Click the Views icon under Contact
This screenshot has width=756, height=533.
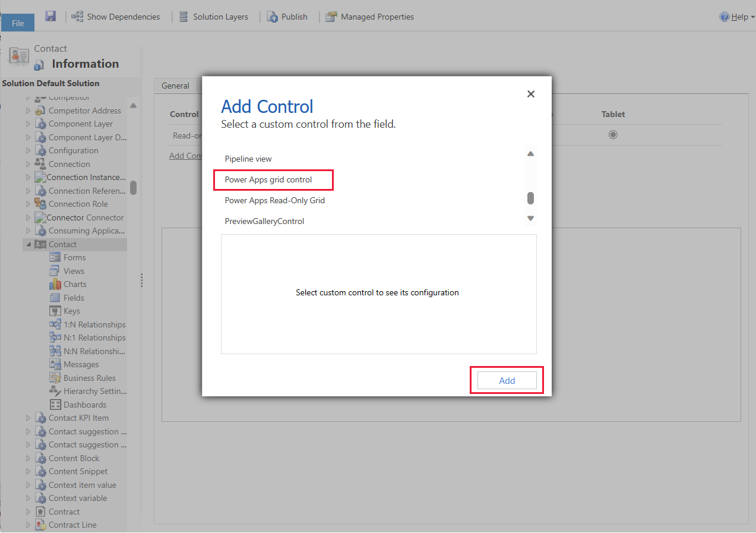pyautogui.click(x=55, y=271)
